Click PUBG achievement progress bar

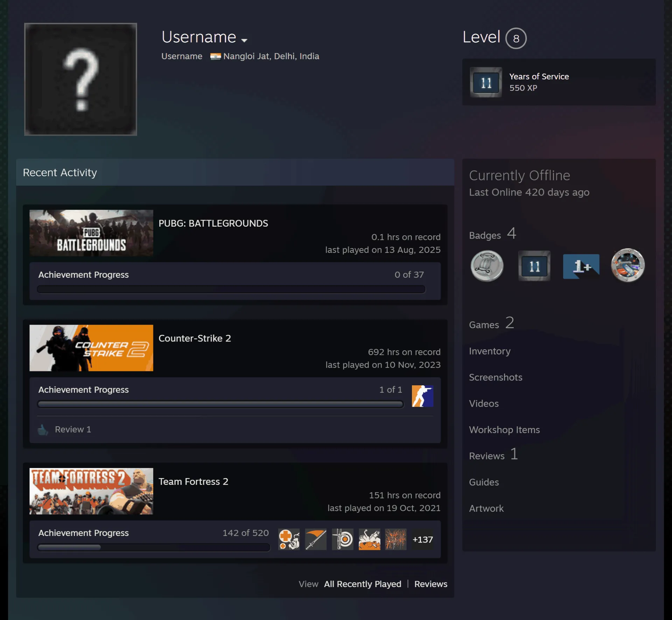(231, 289)
